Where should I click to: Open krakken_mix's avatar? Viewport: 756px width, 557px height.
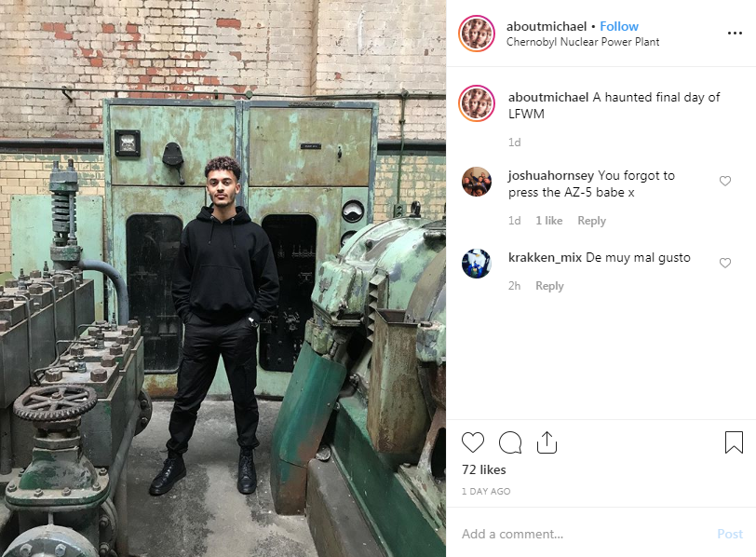(477, 264)
